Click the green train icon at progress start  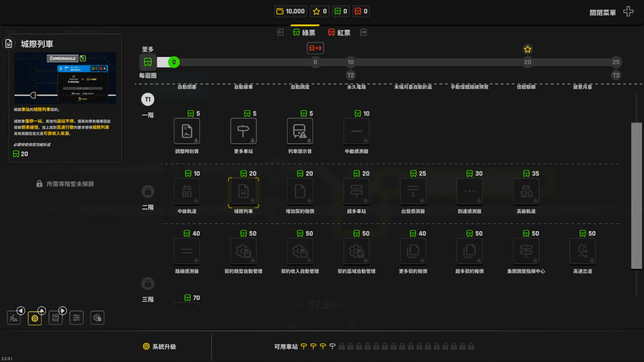coord(148,62)
